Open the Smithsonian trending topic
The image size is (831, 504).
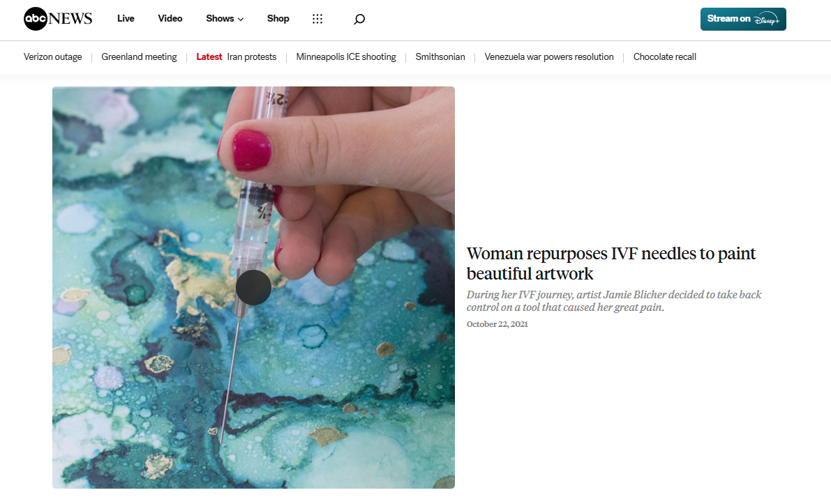tap(440, 56)
